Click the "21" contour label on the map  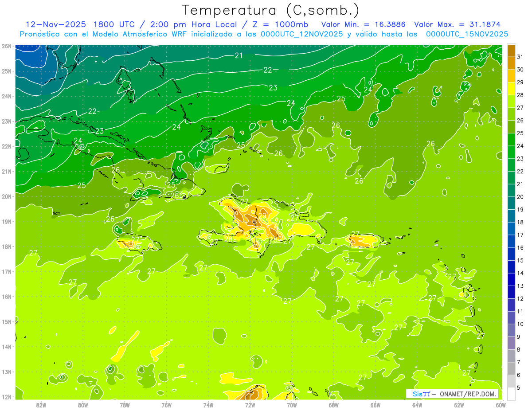point(239,55)
